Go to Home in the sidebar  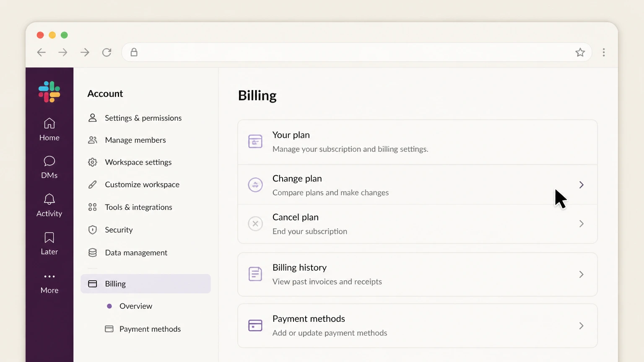pyautogui.click(x=49, y=129)
